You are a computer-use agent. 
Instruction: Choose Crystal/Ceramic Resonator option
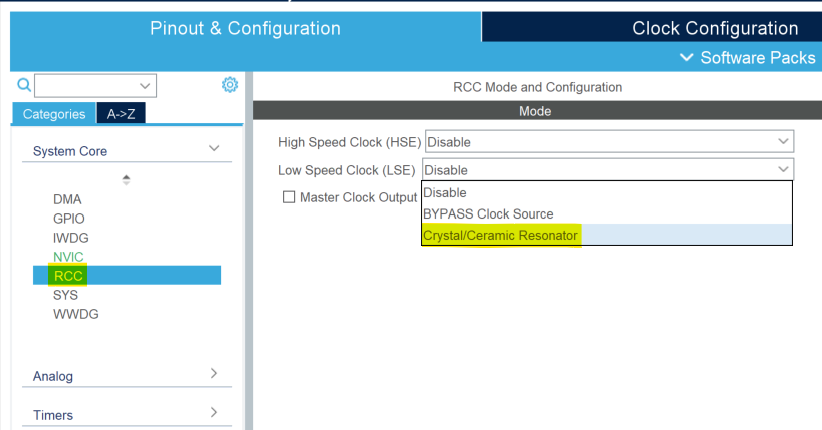607,235
